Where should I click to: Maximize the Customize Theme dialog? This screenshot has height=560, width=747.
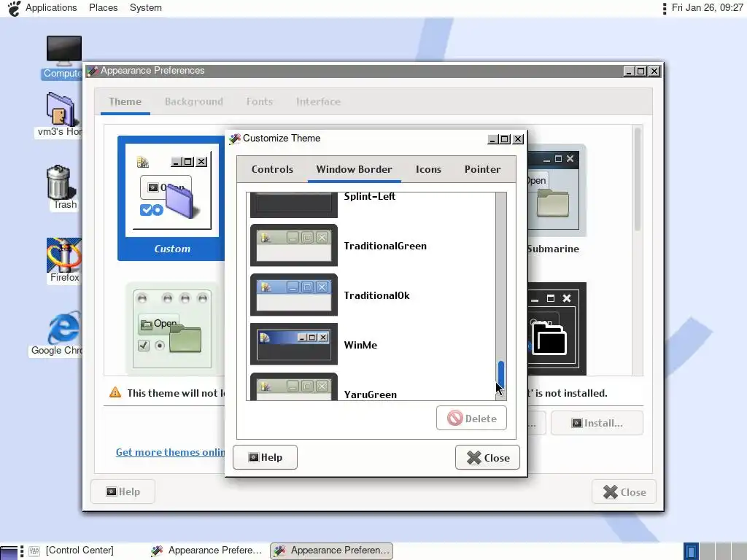point(505,139)
